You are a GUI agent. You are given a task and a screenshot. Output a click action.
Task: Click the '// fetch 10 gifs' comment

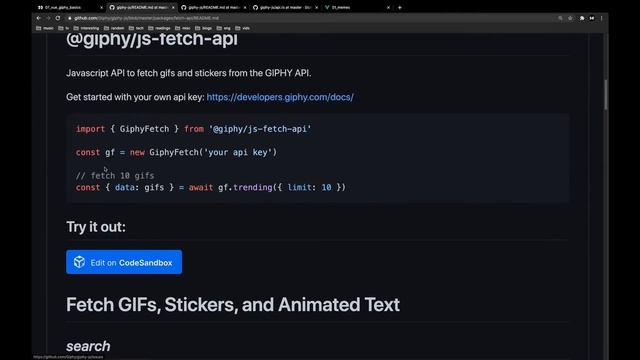(115, 176)
